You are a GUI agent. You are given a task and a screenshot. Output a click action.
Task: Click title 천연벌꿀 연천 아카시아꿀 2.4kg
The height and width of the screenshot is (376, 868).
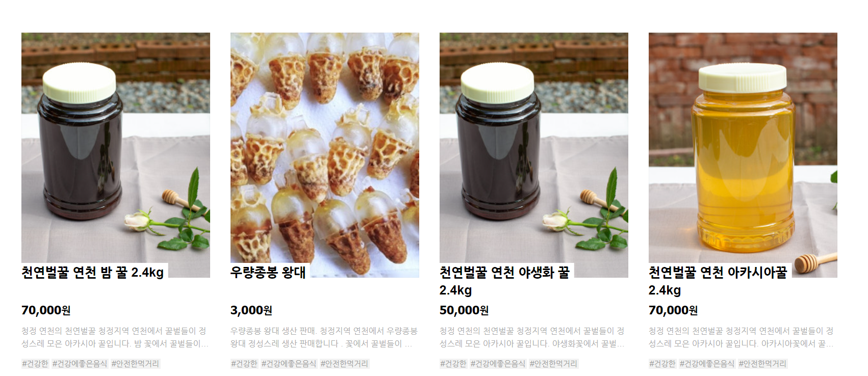click(718, 281)
